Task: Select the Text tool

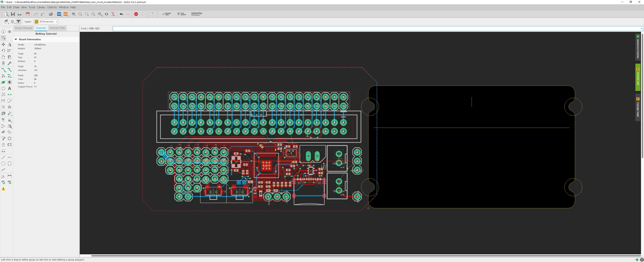Action: 9,89
